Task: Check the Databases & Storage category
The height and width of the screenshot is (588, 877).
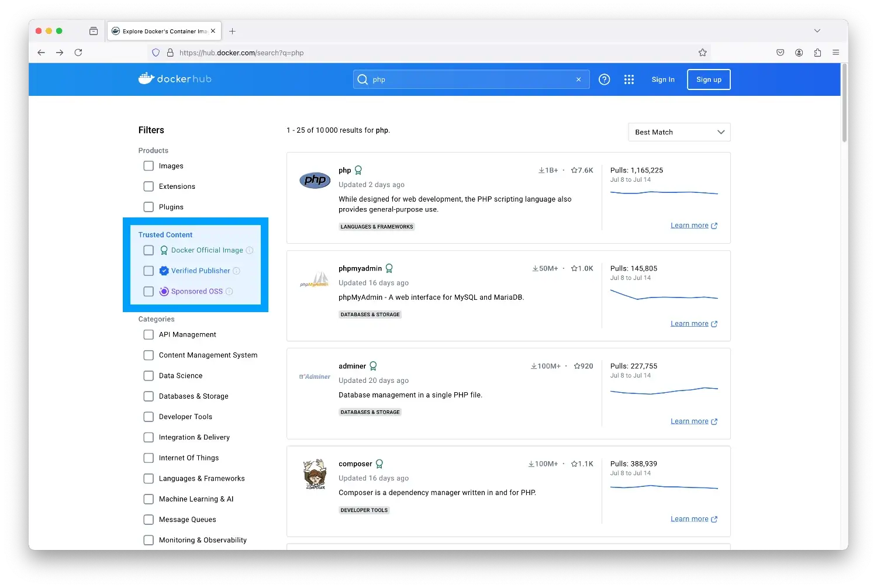Action: tap(149, 396)
